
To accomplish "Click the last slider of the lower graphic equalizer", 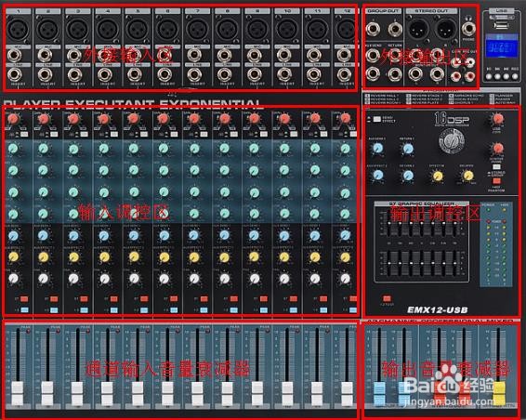I will point(454,263).
